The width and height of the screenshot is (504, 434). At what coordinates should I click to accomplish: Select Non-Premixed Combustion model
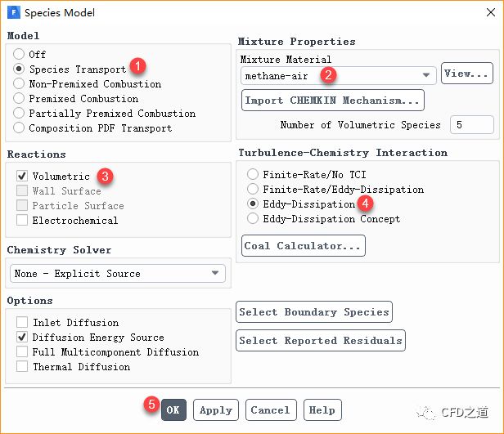19,84
